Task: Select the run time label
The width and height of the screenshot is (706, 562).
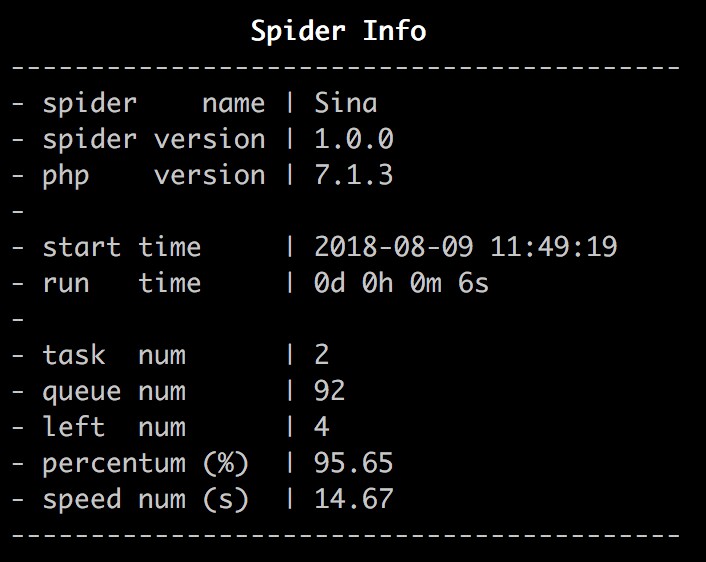Action: (x=122, y=283)
